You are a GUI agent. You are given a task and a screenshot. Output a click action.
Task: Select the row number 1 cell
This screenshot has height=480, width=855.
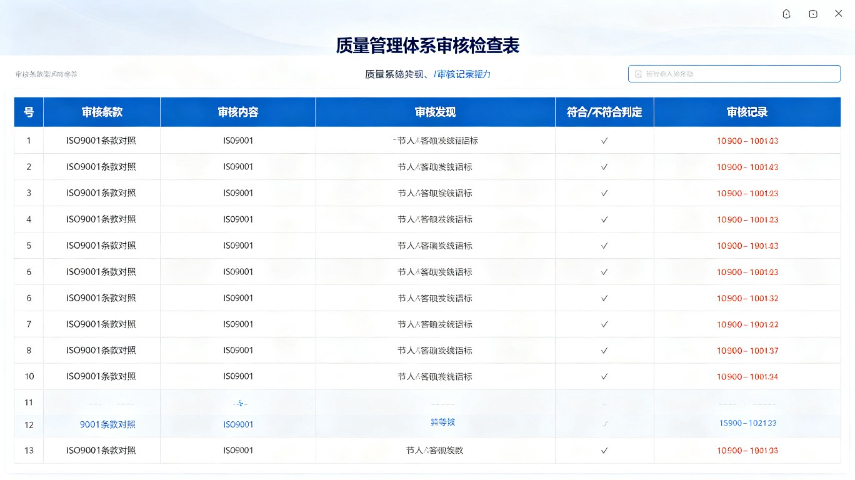tap(29, 141)
